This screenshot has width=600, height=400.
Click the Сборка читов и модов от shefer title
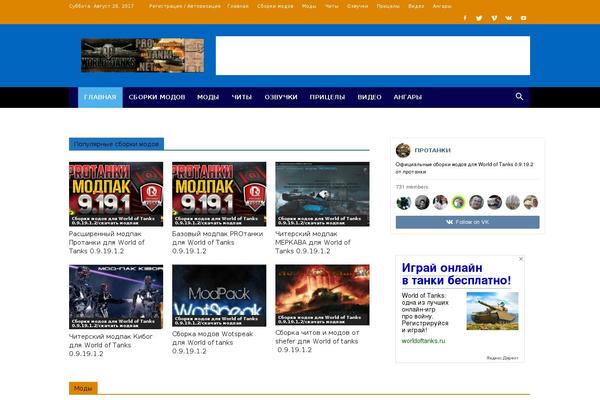click(317, 341)
